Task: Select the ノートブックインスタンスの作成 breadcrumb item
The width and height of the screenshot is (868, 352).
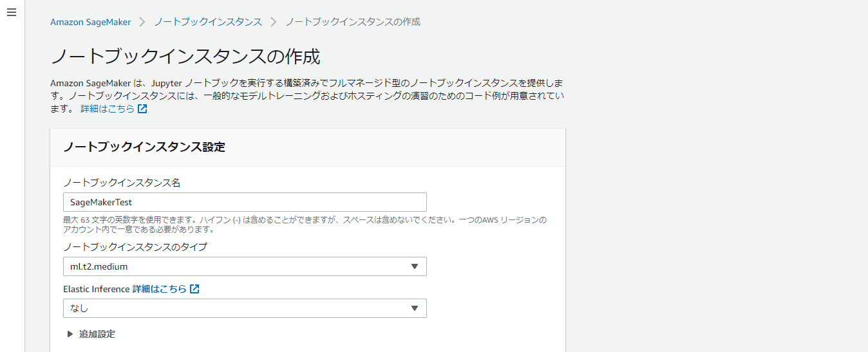Action: (353, 22)
